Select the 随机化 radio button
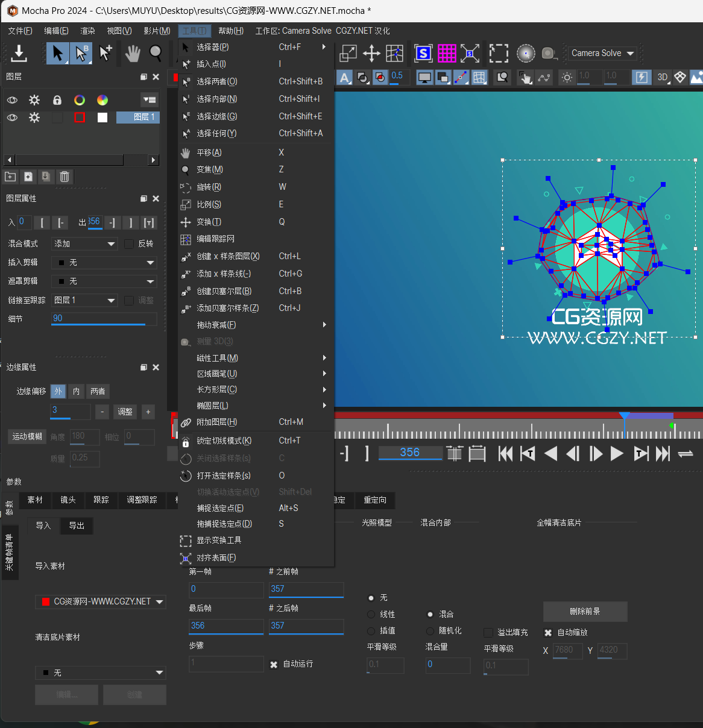This screenshot has height=728, width=703. [430, 630]
